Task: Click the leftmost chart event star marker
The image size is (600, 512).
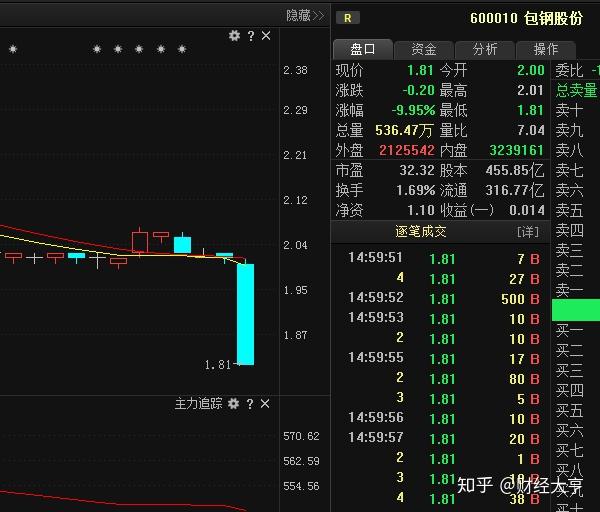Action: tap(13, 49)
